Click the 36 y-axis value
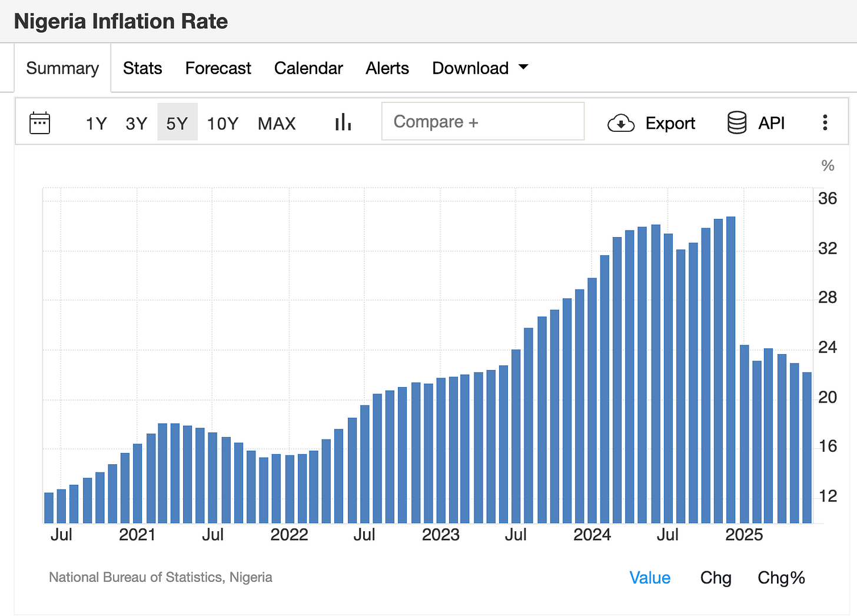Viewport: 857px width, 616px height. tap(828, 199)
